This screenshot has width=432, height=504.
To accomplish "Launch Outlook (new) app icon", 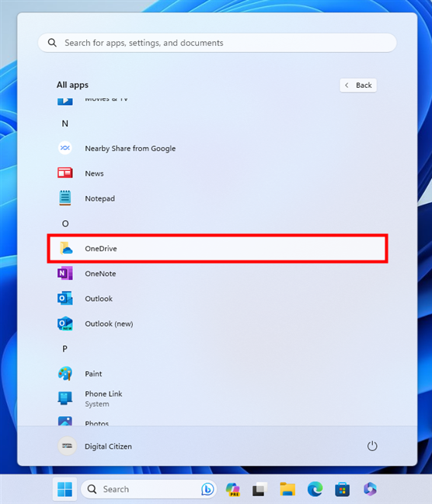I will [65, 324].
